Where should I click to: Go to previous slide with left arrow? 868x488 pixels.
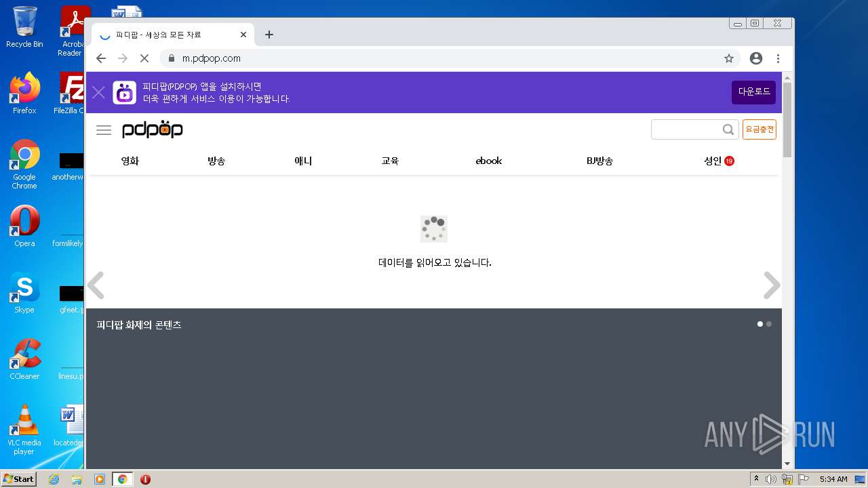coord(96,285)
